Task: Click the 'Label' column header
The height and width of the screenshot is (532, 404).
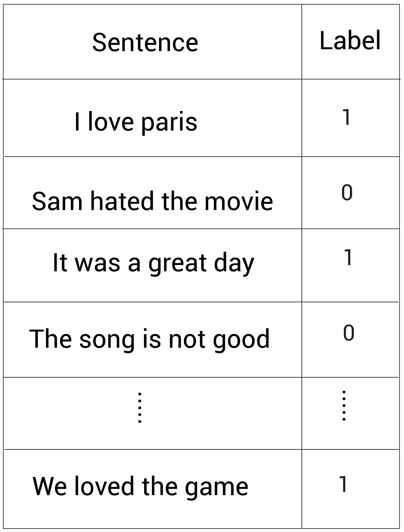Action: tap(350, 40)
